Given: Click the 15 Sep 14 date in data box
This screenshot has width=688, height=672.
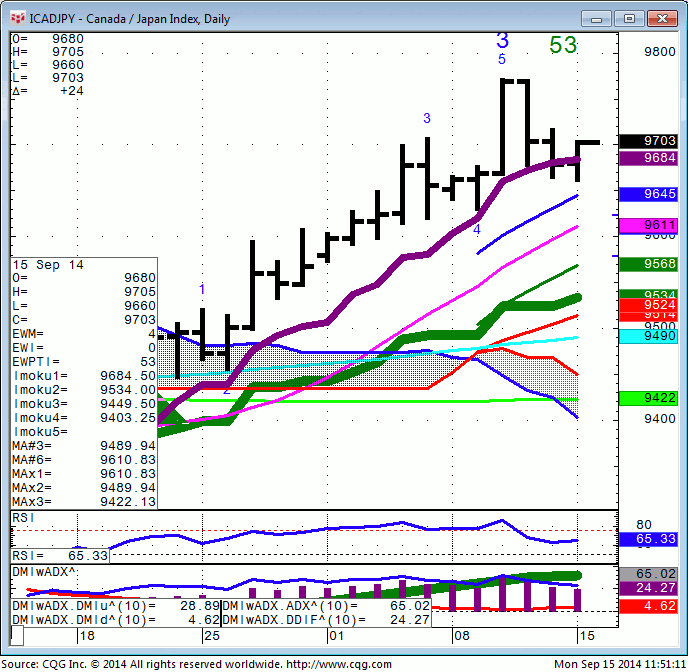Looking at the screenshot, I should pos(48,265).
